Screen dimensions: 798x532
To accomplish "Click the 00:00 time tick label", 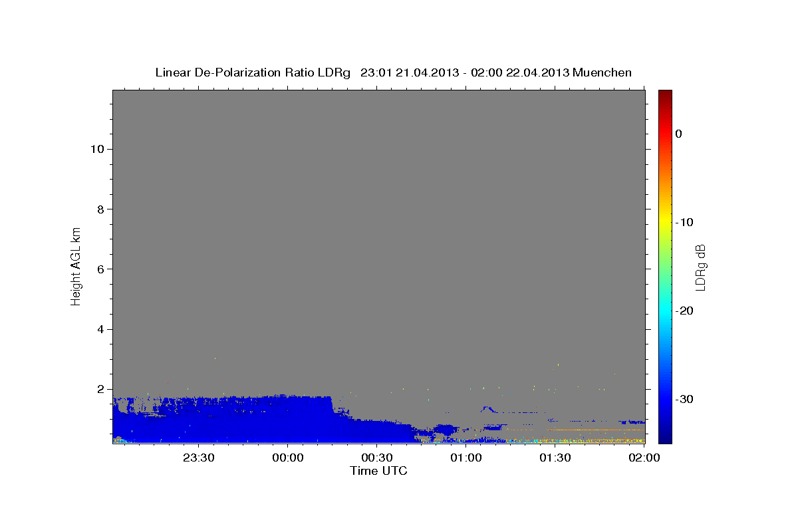I will 287,458.
